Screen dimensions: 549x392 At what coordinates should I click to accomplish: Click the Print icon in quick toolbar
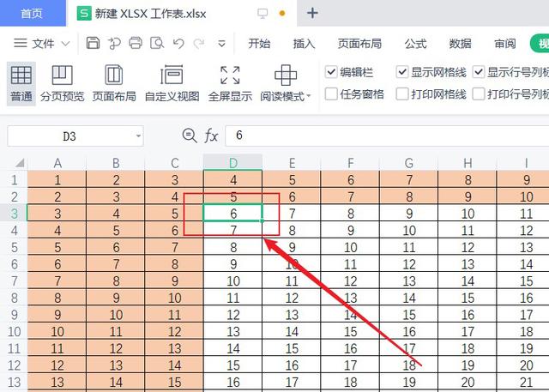pos(136,43)
